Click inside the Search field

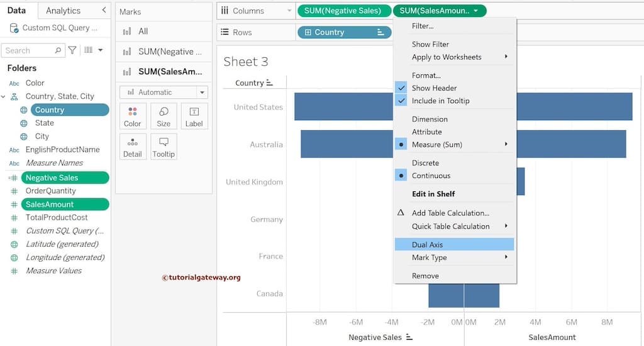pos(28,50)
